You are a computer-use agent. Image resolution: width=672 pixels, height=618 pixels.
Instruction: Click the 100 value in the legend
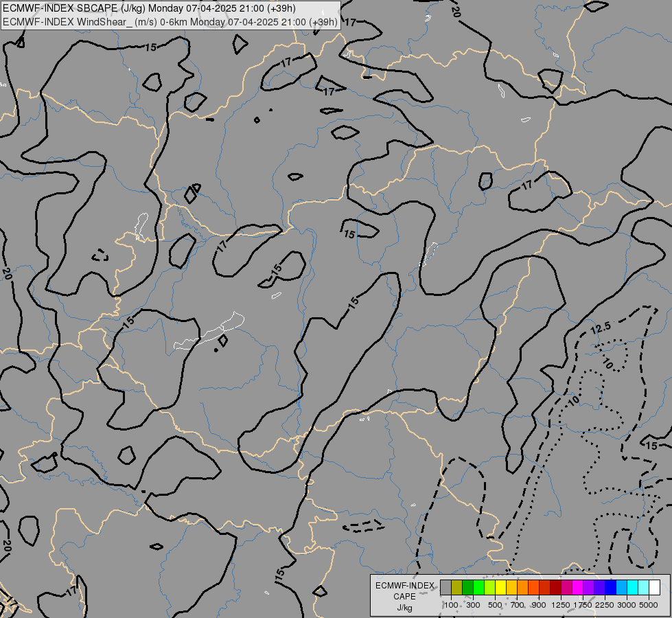coord(451,605)
